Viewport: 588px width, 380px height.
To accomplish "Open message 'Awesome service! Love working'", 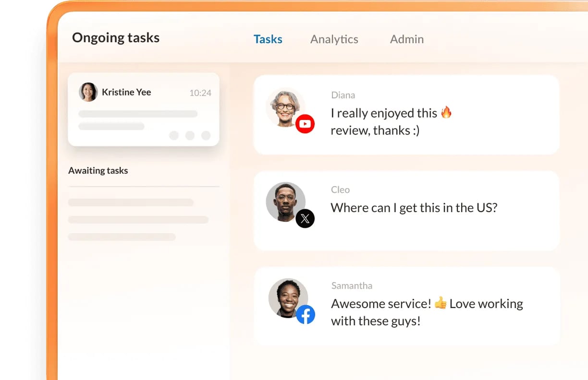I will tap(407, 306).
